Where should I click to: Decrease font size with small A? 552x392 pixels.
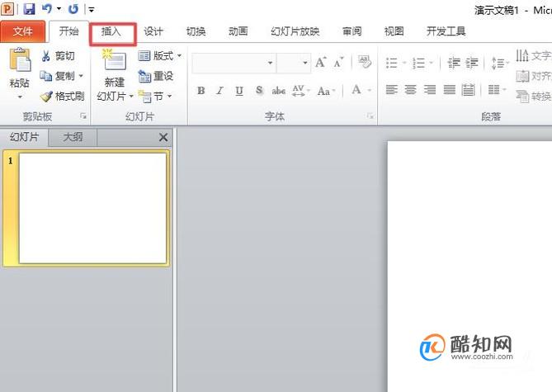338,63
